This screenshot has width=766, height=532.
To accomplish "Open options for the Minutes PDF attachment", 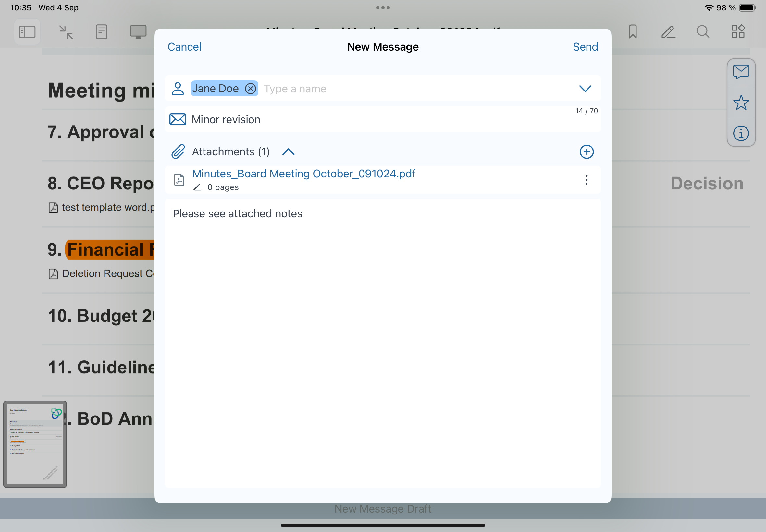I will coord(586,180).
